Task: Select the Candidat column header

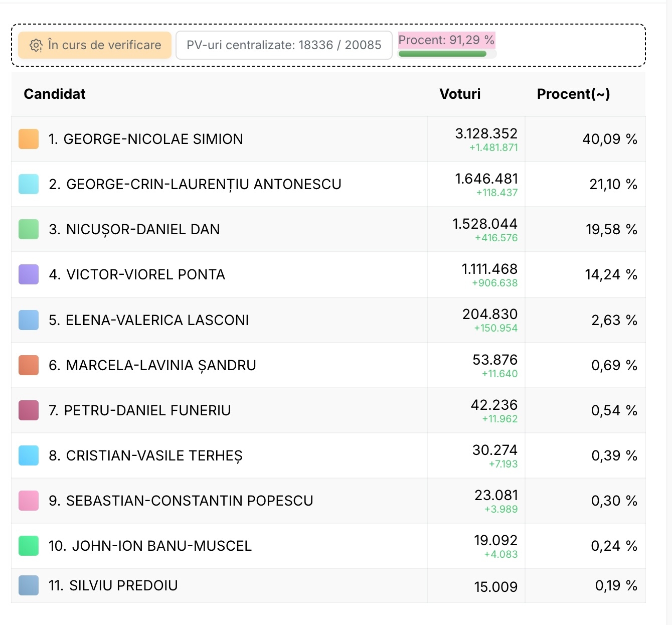Action: 55,94
